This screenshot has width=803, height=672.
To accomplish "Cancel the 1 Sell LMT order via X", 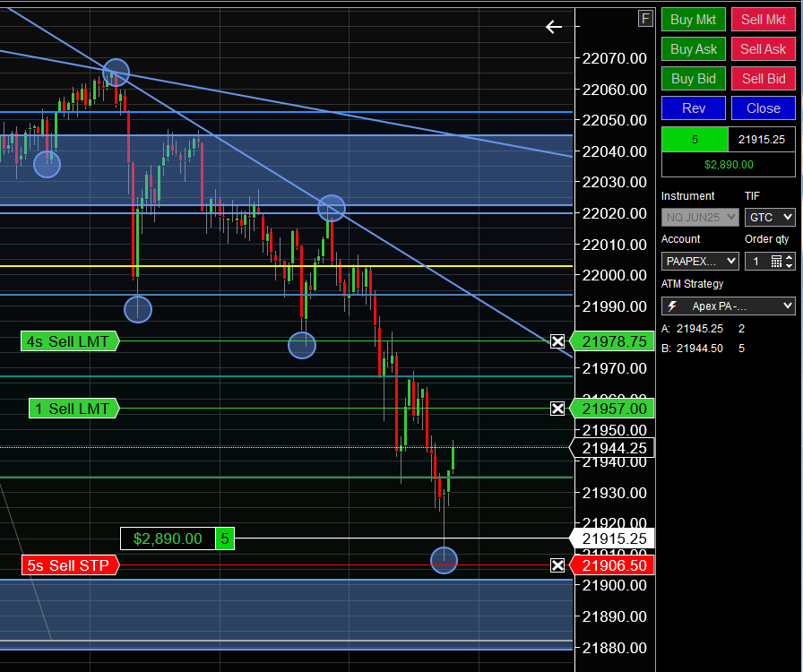I will tap(557, 409).
